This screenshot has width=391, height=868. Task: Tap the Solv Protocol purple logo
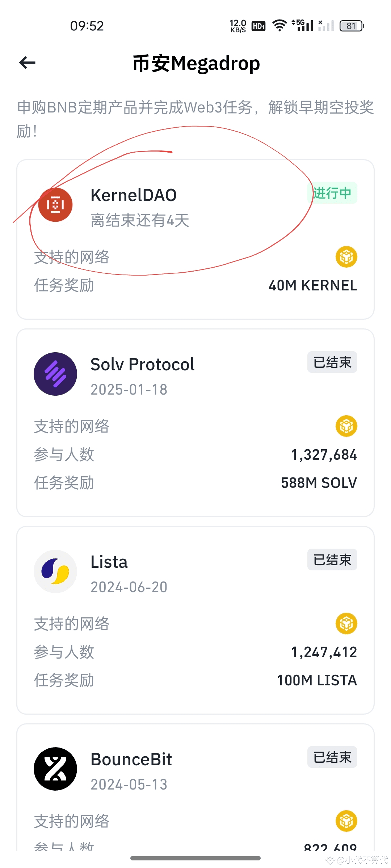pos(55,374)
